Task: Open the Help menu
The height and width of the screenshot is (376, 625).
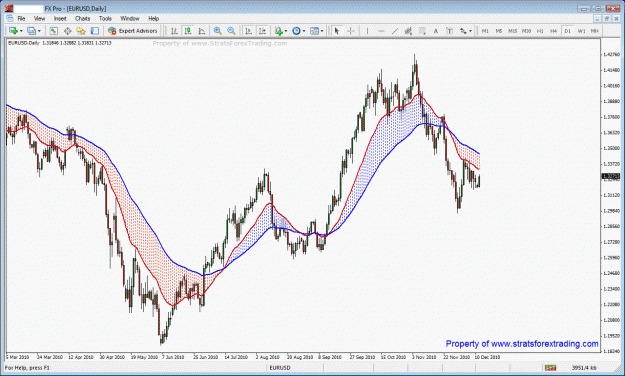Action: [153, 18]
